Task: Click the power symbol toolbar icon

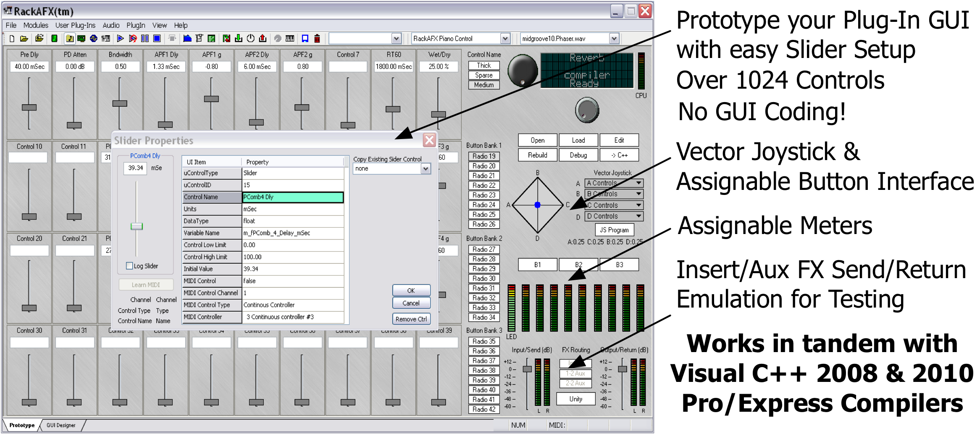Action: [x=251, y=39]
